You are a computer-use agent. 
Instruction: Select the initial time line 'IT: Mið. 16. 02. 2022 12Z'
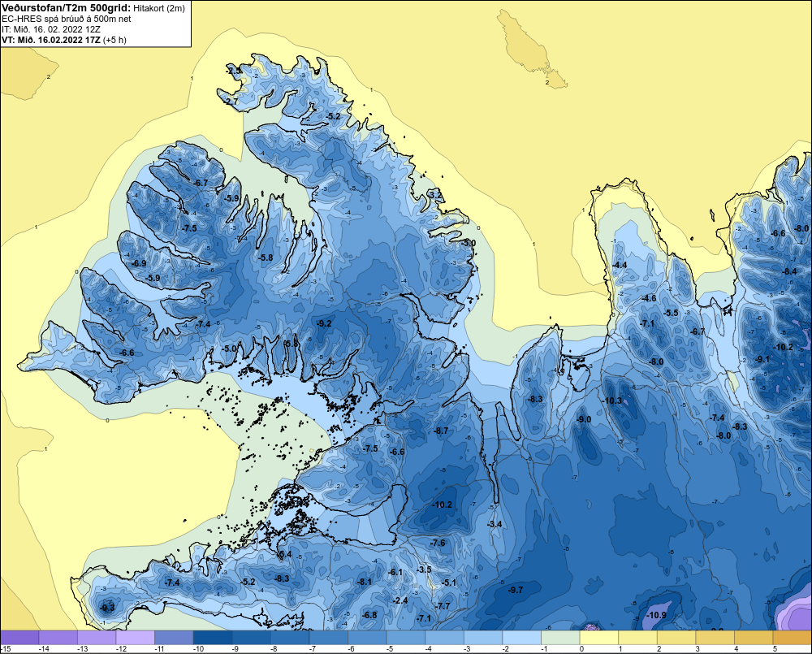(51, 29)
